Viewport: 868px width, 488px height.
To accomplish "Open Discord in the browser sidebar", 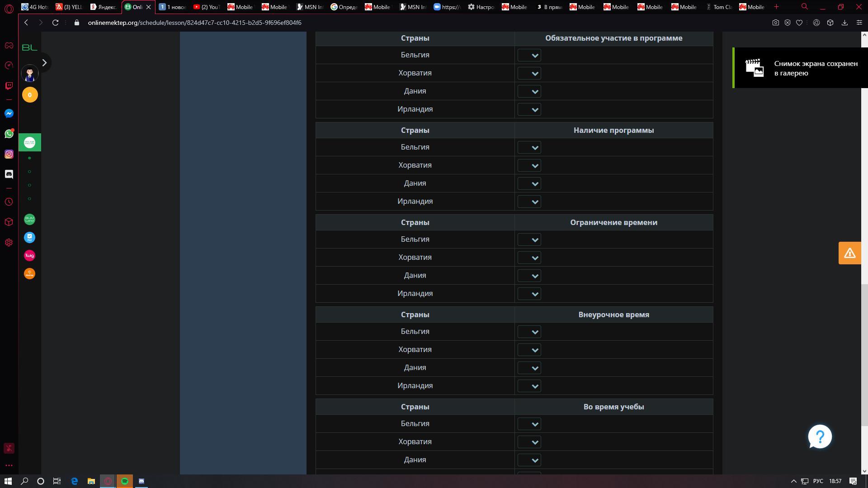I will [9, 174].
